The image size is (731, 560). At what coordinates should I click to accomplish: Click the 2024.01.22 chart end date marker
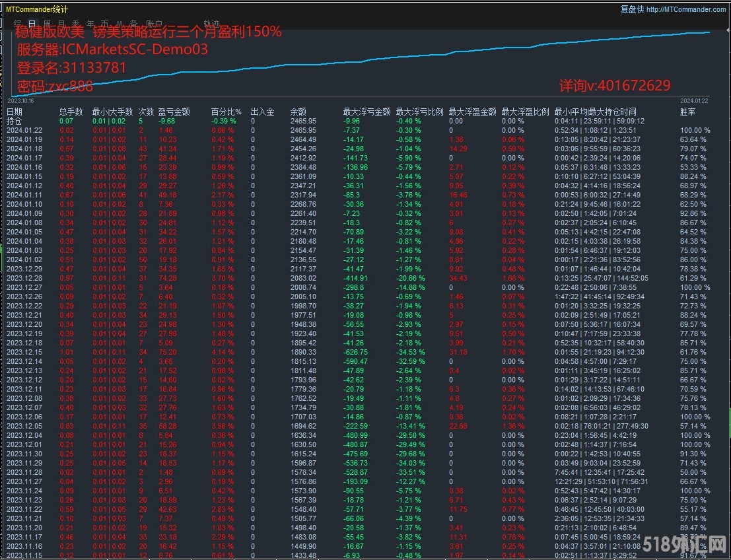point(694,101)
